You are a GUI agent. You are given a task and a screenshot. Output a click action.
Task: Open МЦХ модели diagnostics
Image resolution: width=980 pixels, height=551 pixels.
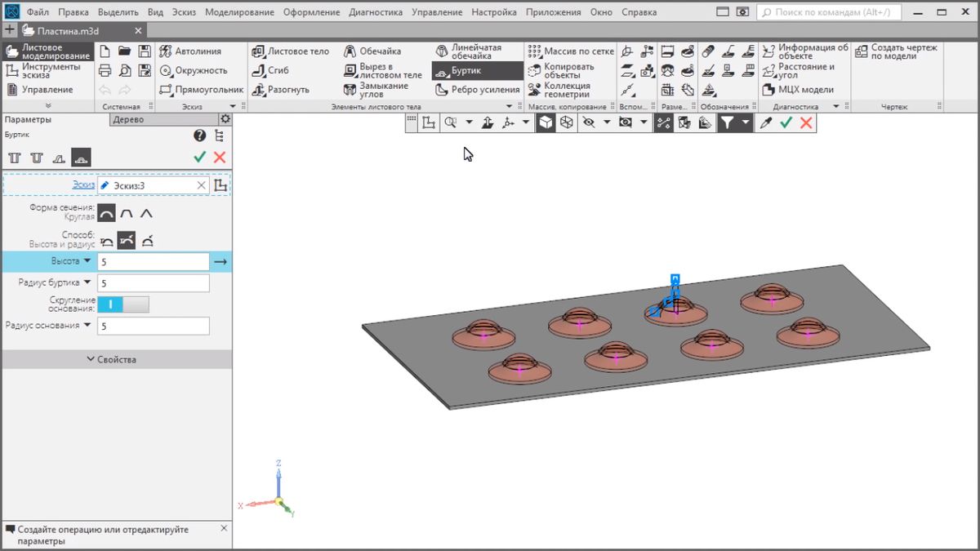coord(799,90)
